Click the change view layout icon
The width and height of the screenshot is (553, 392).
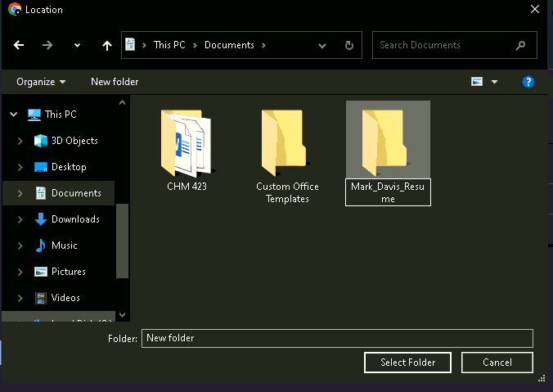pyautogui.click(x=477, y=82)
